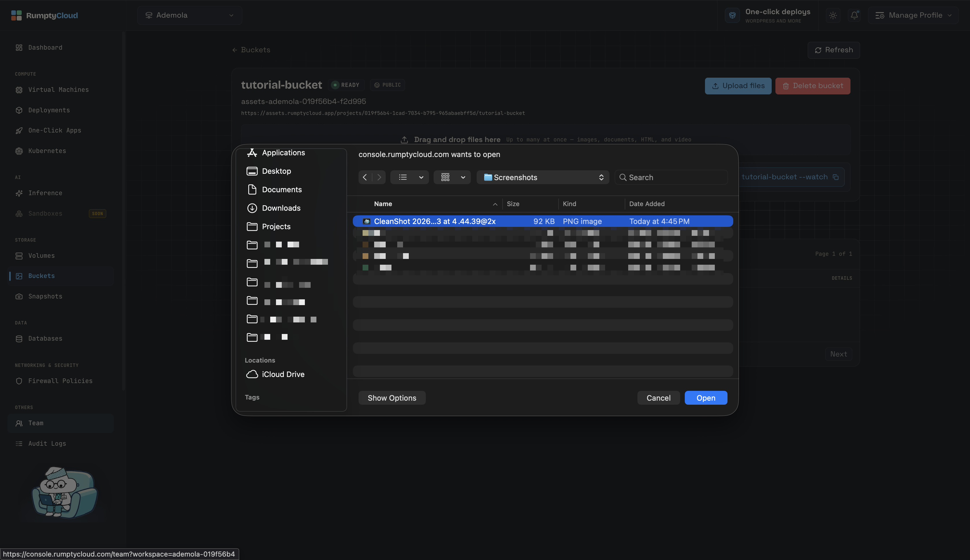
Task: Sort files by the Size column
Action: pyautogui.click(x=513, y=204)
